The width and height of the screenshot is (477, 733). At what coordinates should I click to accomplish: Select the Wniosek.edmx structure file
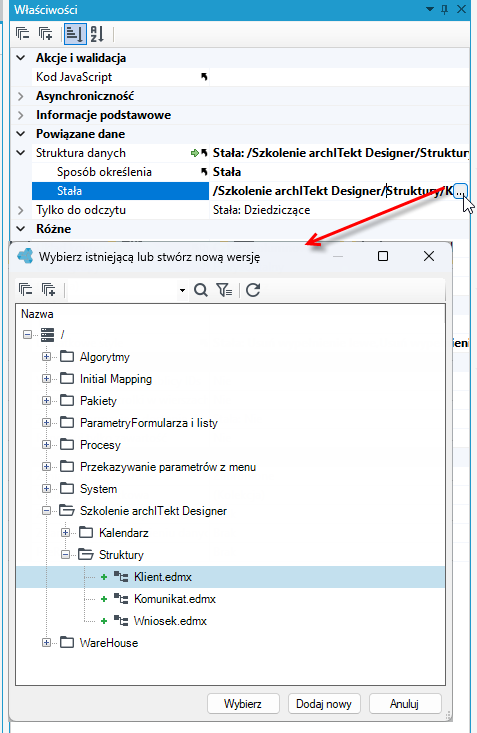170,621
